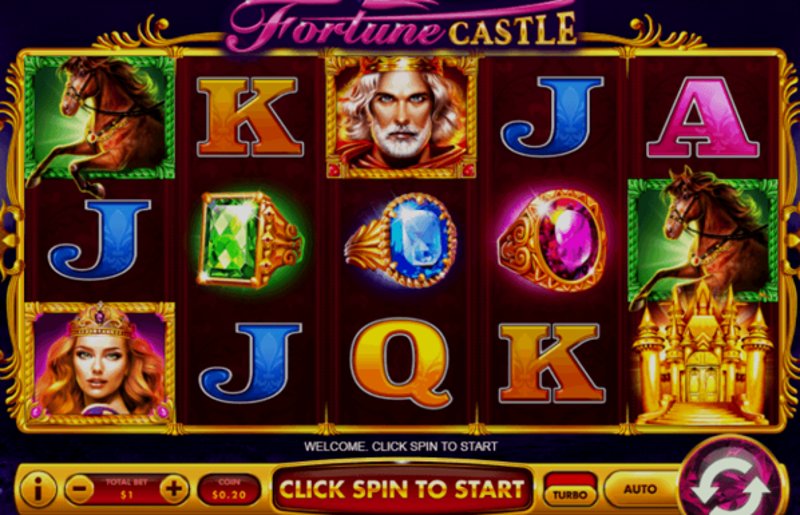This screenshot has height=515, width=800.
Task: Open the info paytable button
Action: coord(37,489)
